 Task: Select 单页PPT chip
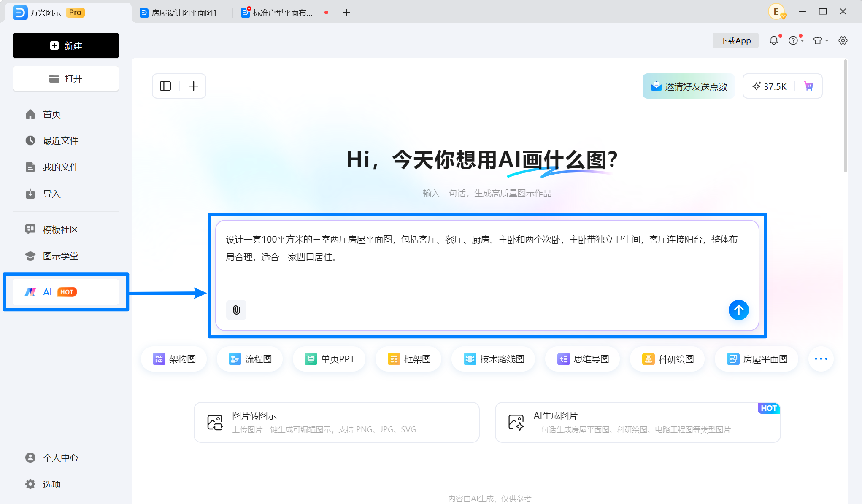point(329,359)
